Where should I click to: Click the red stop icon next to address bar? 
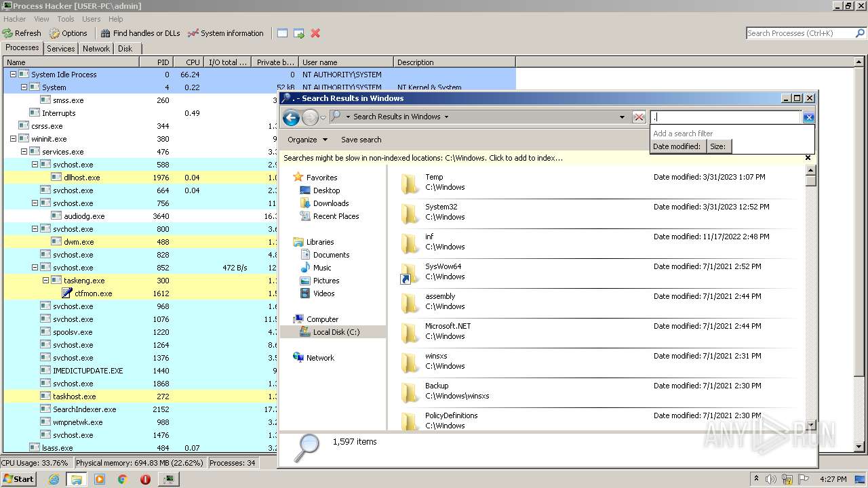(x=639, y=117)
